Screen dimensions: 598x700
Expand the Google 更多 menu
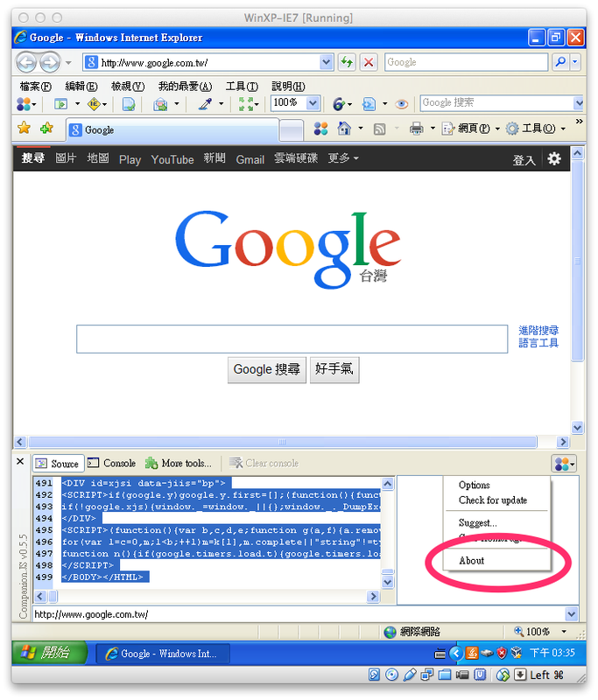click(343, 158)
